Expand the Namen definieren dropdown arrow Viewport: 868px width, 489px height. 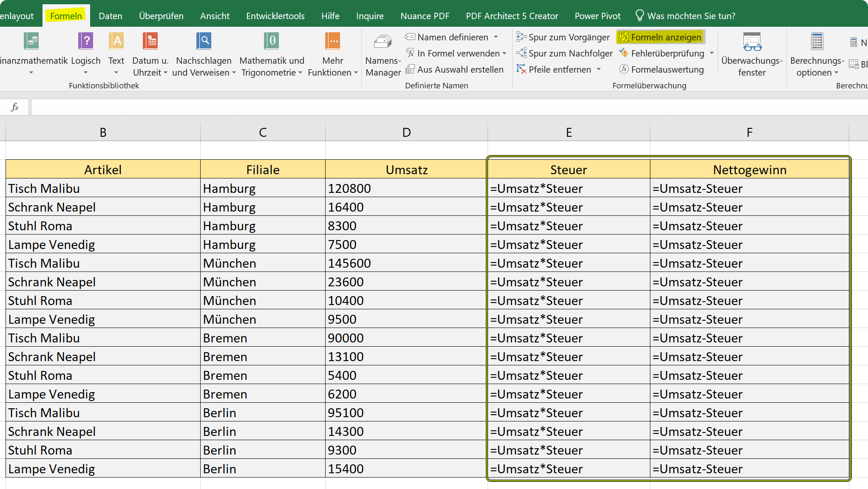[x=496, y=37]
